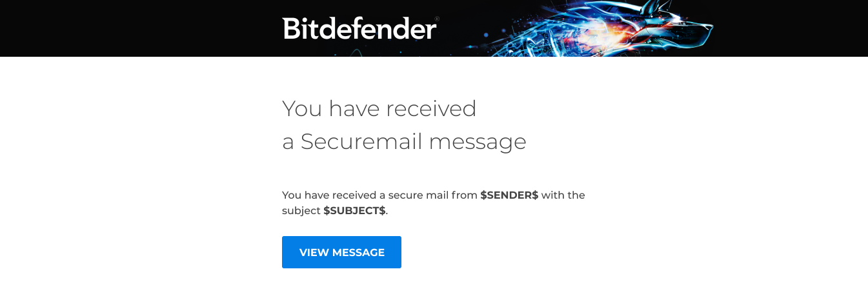Click the registered trademark symbol beside logo
868x298 pixels.
pyautogui.click(x=437, y=19)
